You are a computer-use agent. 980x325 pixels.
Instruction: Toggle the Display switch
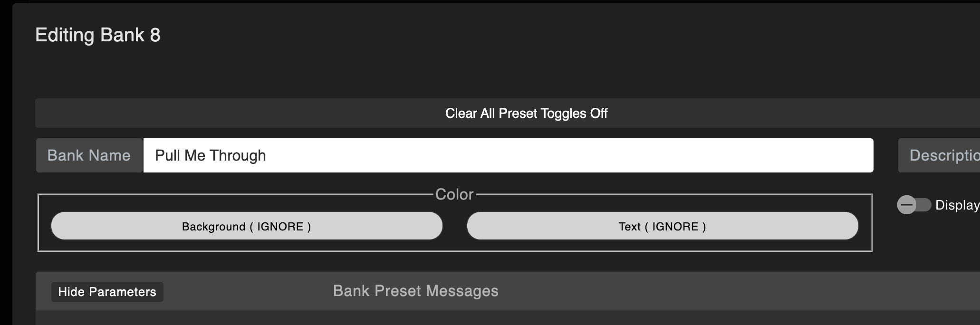click(x=914, y=205)
